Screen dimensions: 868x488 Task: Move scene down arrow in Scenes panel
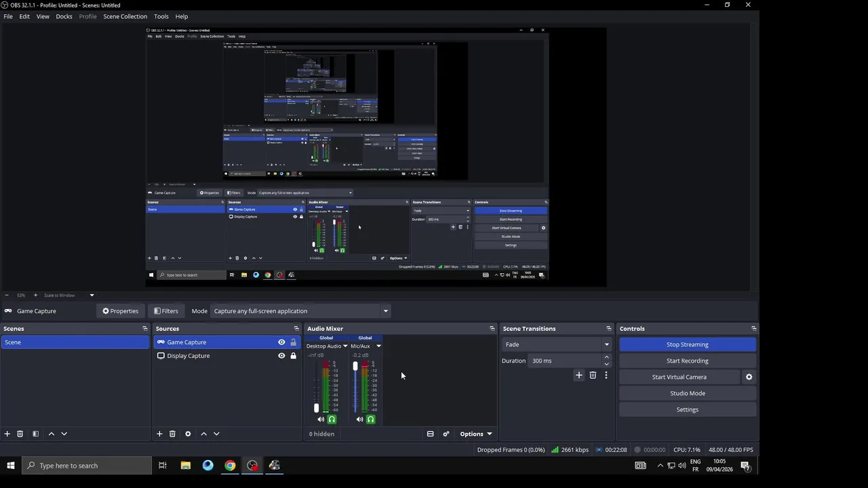coord(64,434)
